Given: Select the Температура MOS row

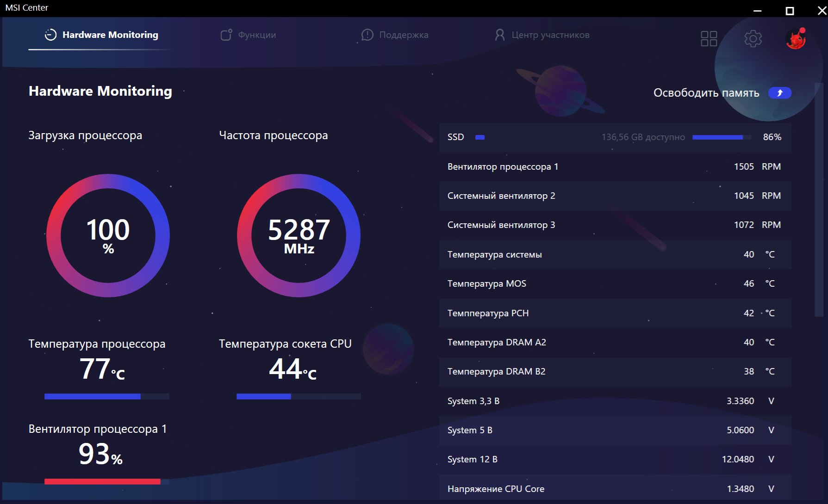Looking at the screenshot, I should pos(615,284).
